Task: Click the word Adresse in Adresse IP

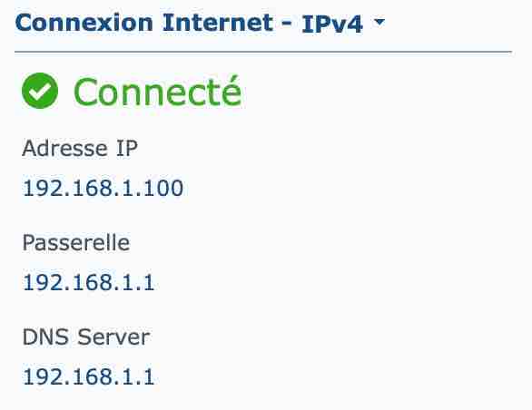Action: click(x=64, y=148)
